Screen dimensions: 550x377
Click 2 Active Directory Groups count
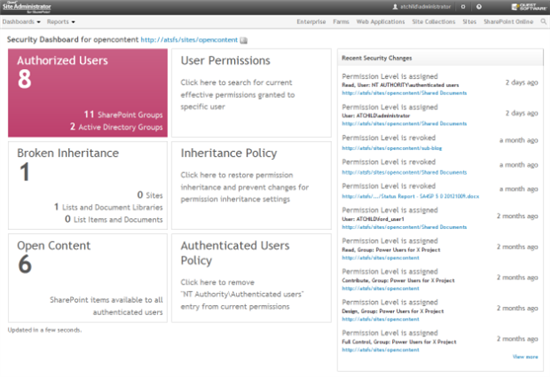click(x=116, y=127)
